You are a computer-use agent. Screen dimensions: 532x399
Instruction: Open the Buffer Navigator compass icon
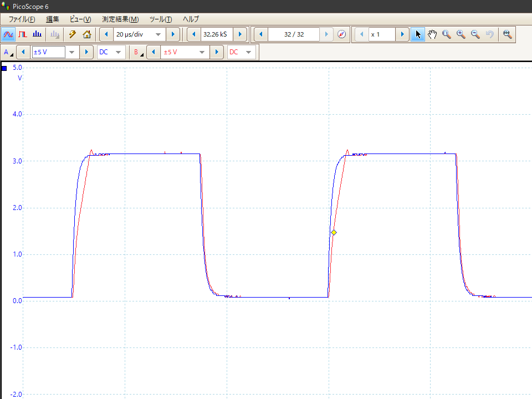pyautogui.click(x=342, y=34)
